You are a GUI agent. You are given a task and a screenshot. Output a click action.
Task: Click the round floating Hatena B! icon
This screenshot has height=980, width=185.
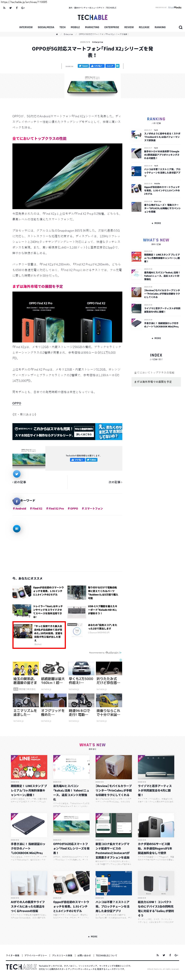click(x=16, y=528)
